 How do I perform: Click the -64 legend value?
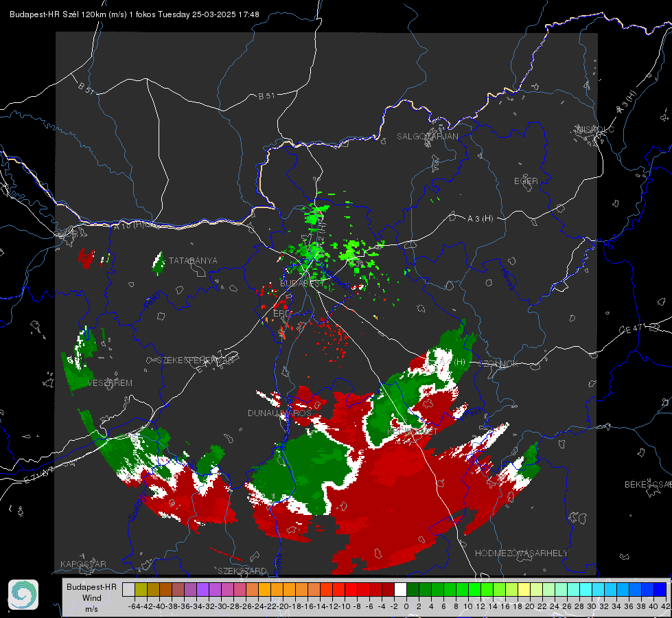135,606
